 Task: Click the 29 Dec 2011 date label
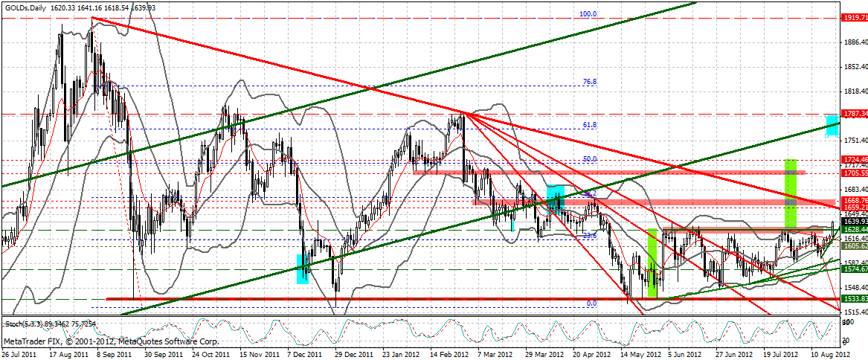356,353
